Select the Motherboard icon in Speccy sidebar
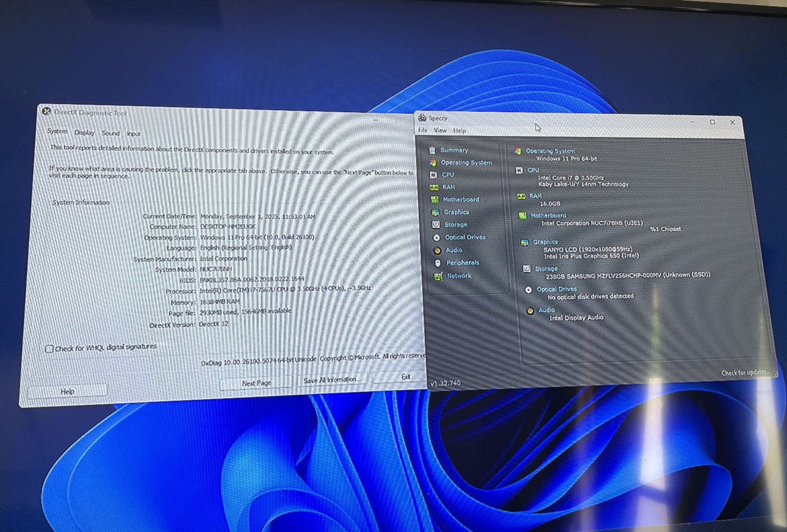The height and width of the screenshot is (532, 787). [x=435, y=200]
